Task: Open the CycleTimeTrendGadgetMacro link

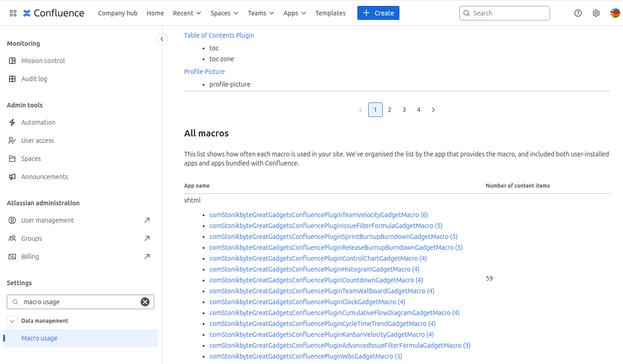Action: tap(322, 324)
